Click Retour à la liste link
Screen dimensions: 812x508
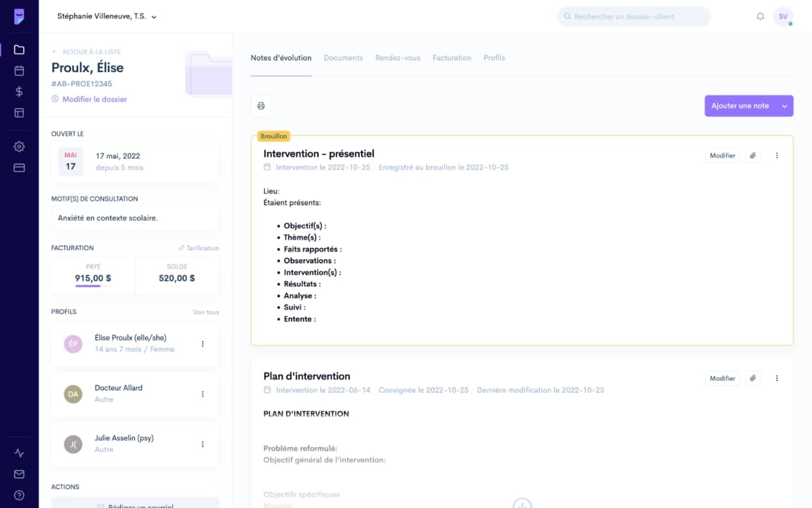pos(86,52)
